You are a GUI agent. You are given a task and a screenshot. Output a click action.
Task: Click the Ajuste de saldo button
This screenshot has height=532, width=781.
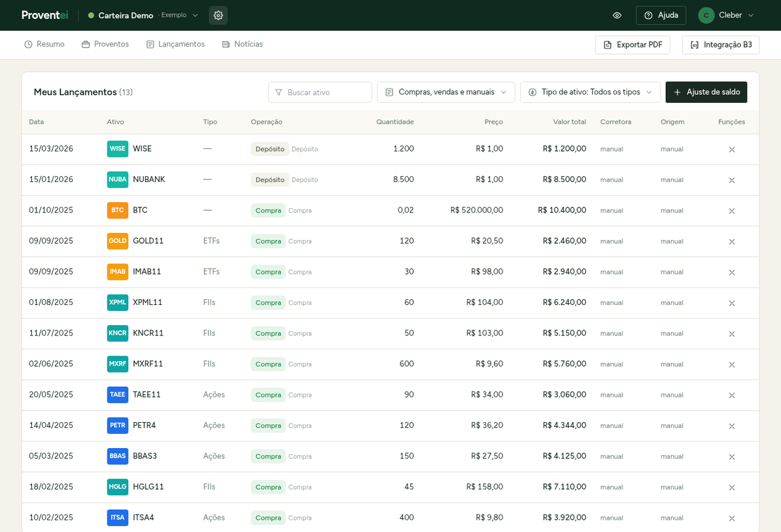click(706, 92)
